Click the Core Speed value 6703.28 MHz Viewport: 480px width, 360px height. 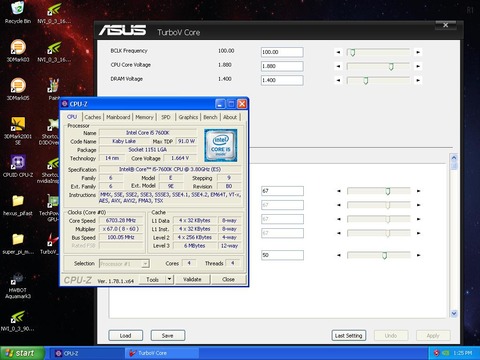point(121,220)
